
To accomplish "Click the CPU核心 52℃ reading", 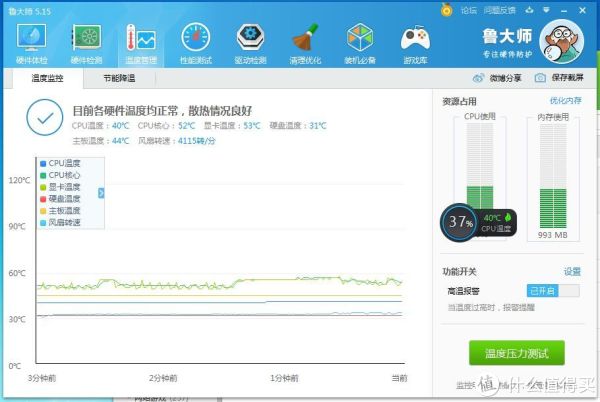I will click(x=166, y=126).
